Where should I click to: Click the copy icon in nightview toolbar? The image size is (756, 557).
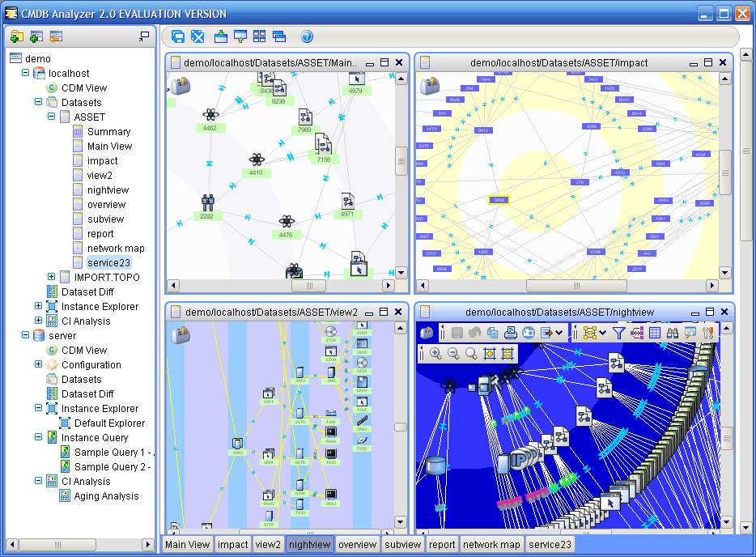point(493,333)
